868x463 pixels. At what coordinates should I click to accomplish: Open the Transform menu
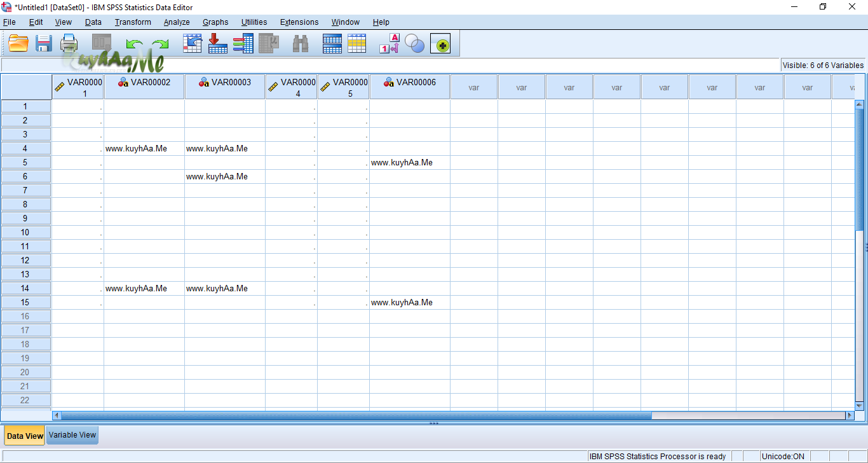click(133, 22)
